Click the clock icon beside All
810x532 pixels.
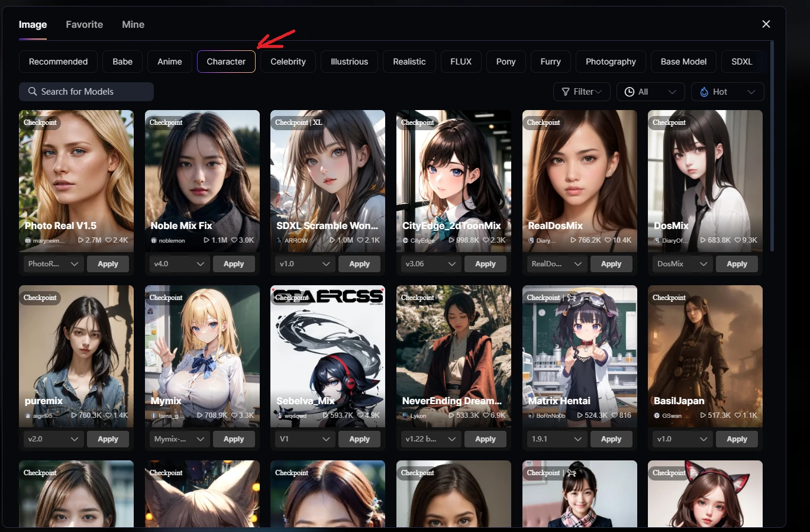pos(630,92)
